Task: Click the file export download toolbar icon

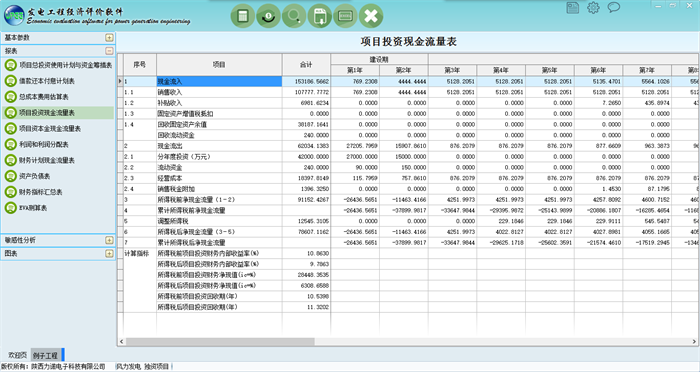Action: coord(320,16)
